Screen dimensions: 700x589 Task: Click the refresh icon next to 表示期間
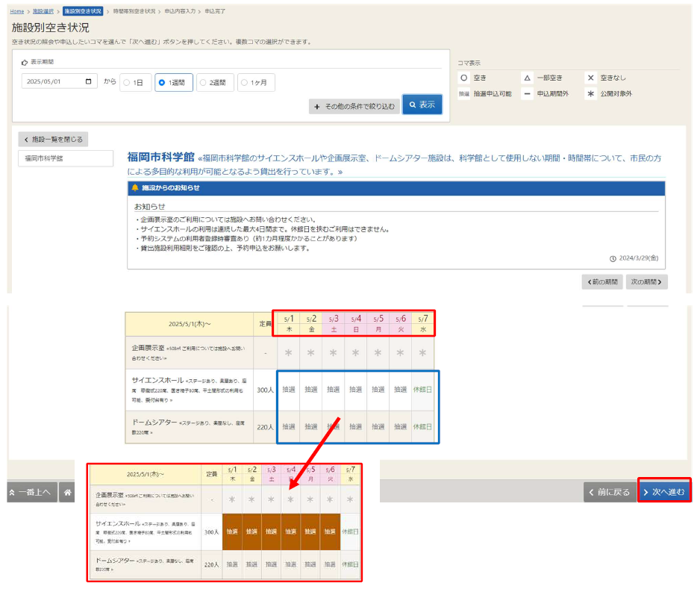tap(25, 62)
